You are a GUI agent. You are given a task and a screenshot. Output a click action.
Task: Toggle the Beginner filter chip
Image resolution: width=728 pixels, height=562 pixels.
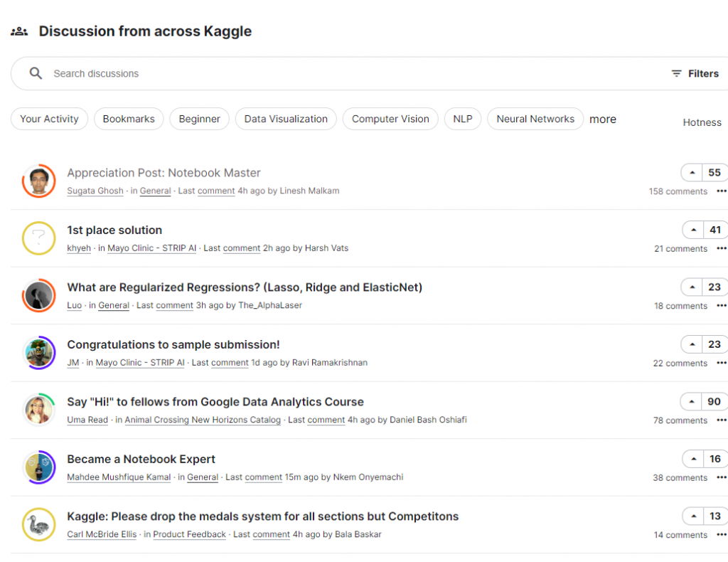click(x=199, y=119)
